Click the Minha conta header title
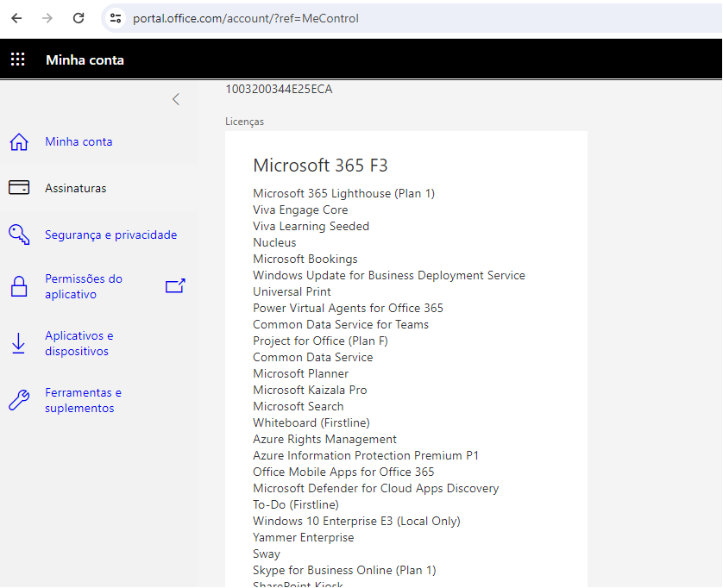The image size is (723, 588). [x=85, y=59]
